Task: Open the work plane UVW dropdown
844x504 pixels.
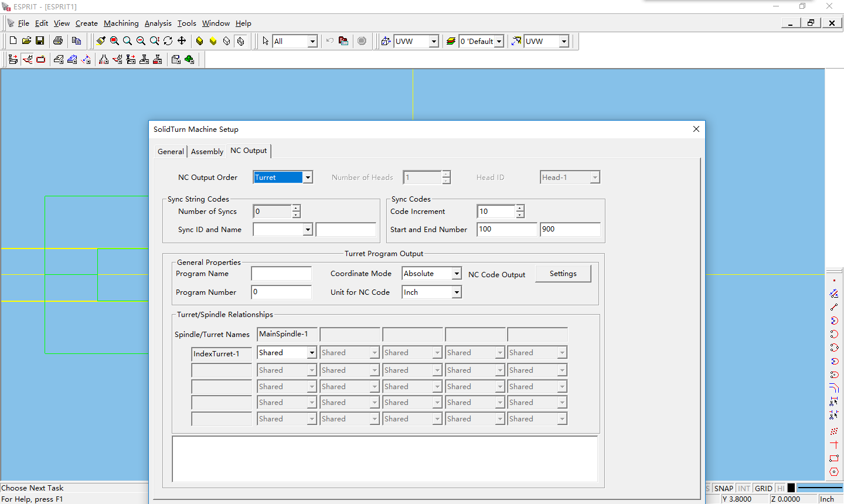Action: [x=434, y=41]
